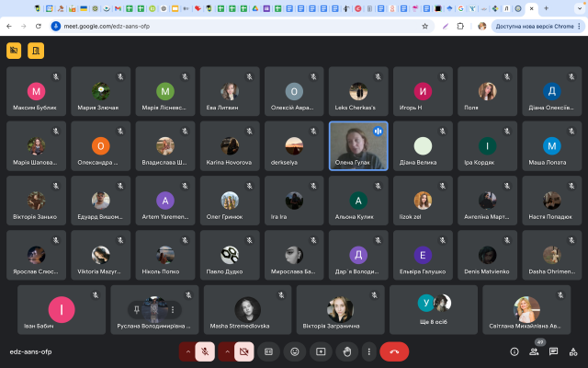
Task: Turn on captions button
Action: 268,351
